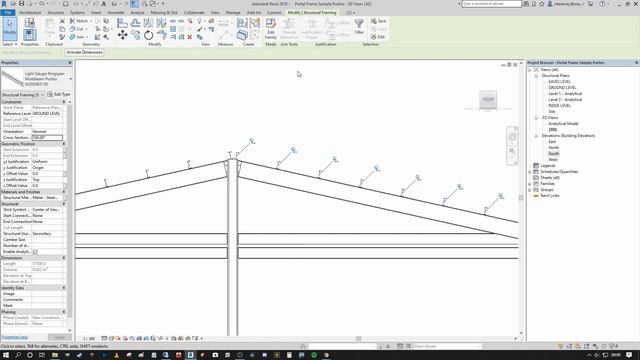
Task: Click detail level icon in view control bar
Action: 104,338
